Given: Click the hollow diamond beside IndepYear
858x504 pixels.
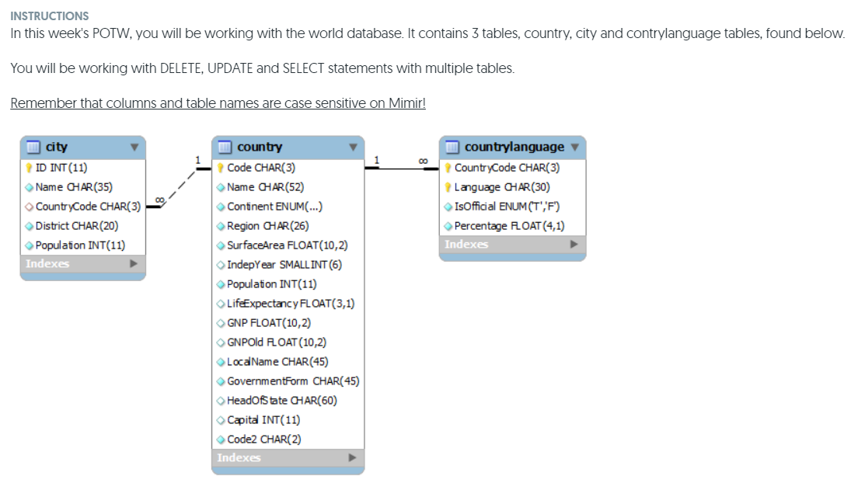Looking at the screenshot, I should point(221,265).
